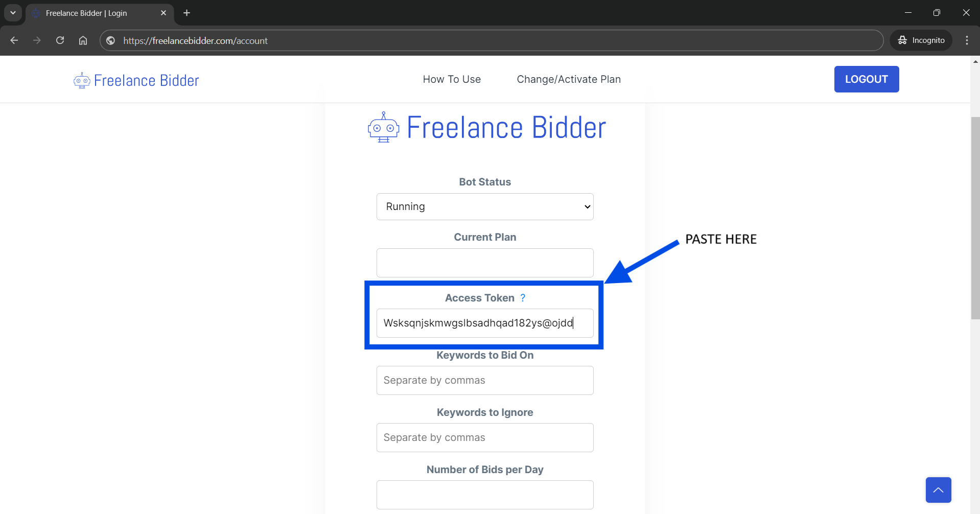Click the browser forward arrow
The image size is (980, 514).
[37, 40]
